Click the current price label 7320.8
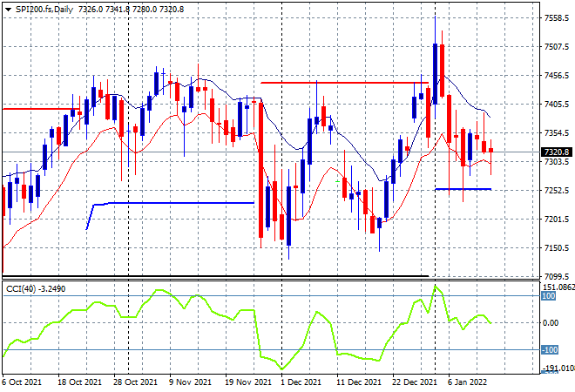This screenshot has width=575, height=392. [x=557, y=152]
